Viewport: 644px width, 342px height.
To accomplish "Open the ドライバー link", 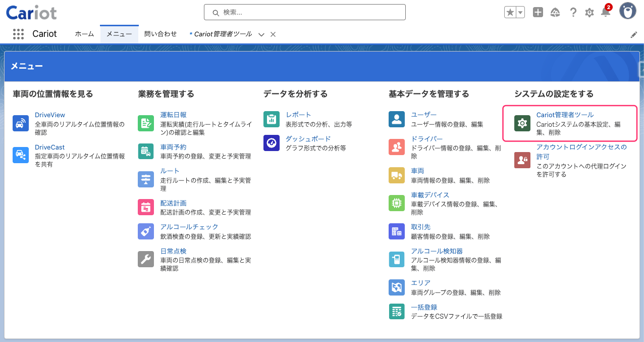I will tap(427, 139).
